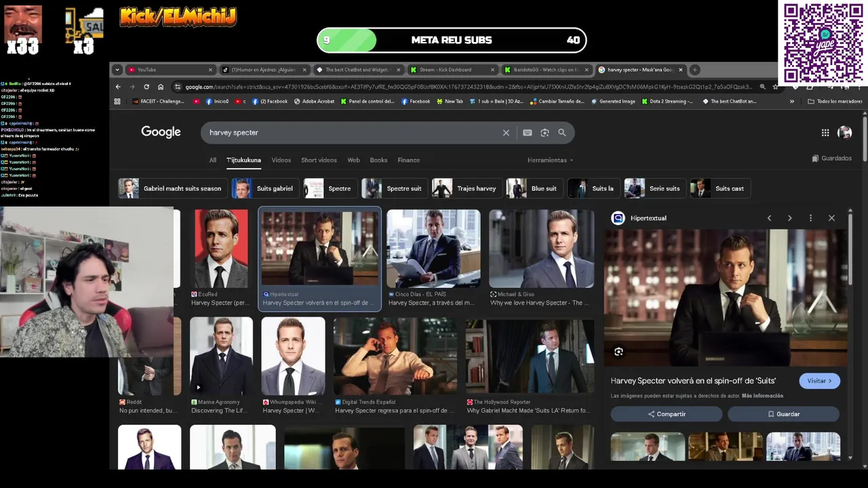Screen dimensions: 868x488
Task: Open site information icon in address bar
Action: (x=178, y=87)
